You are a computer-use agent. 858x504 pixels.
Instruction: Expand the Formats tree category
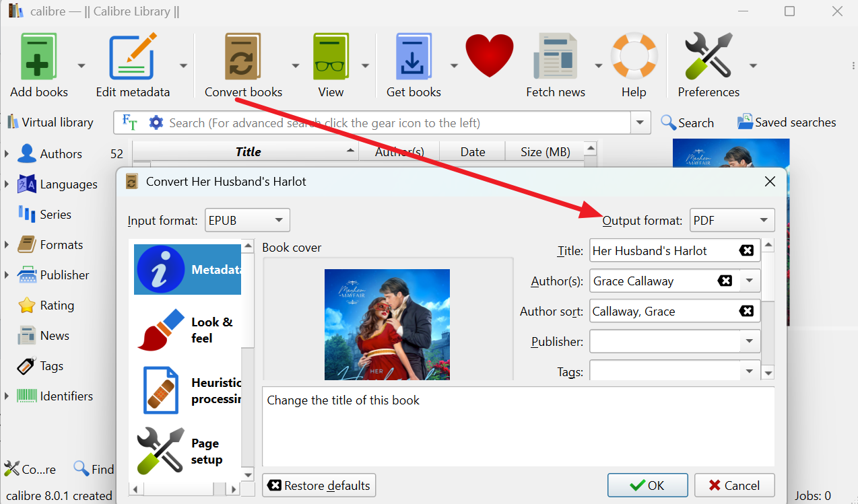click(7, 244)
